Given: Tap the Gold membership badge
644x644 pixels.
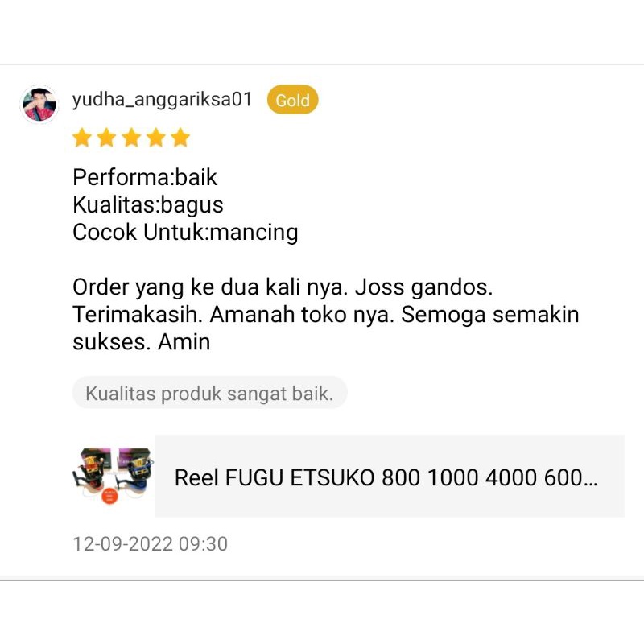Looking at the screenshot, I should (x=292, y=100).
